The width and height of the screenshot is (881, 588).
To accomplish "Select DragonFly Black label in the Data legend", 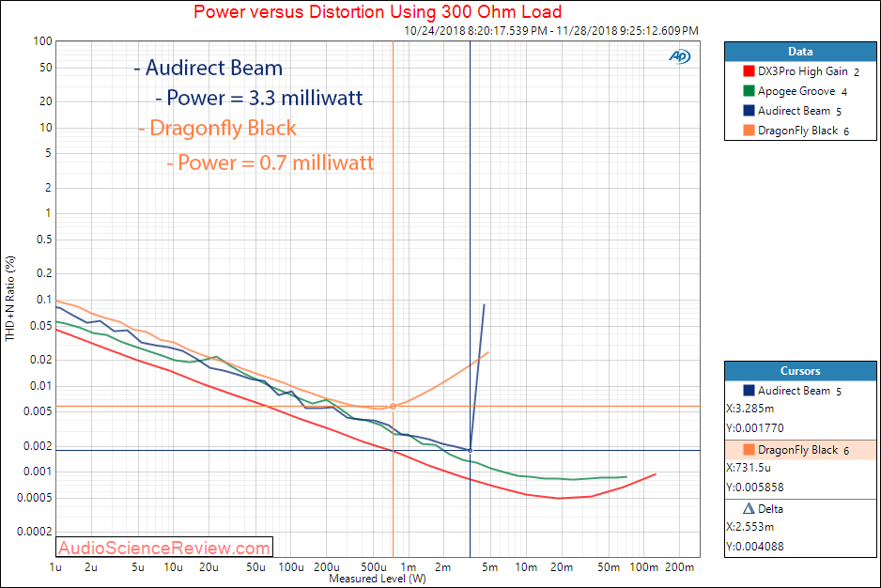I will [x=797, y=131].
